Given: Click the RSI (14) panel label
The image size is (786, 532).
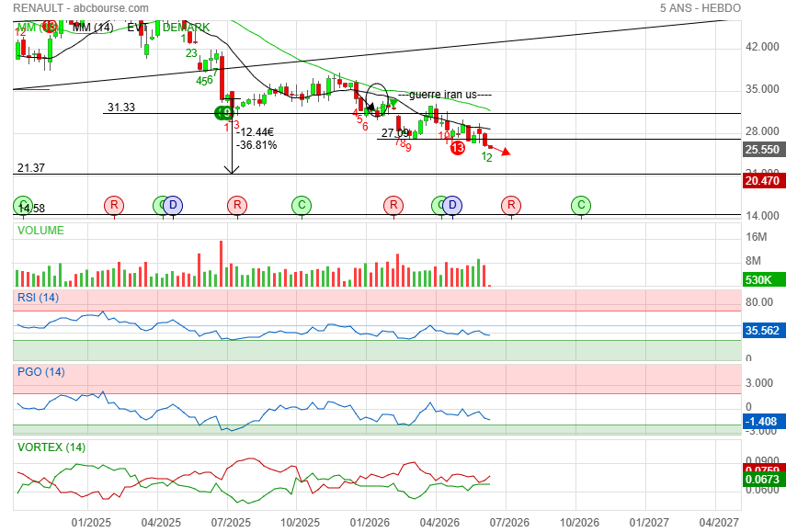Looking at the screenshot, I should pyautogui.click(x=38, y=298).
